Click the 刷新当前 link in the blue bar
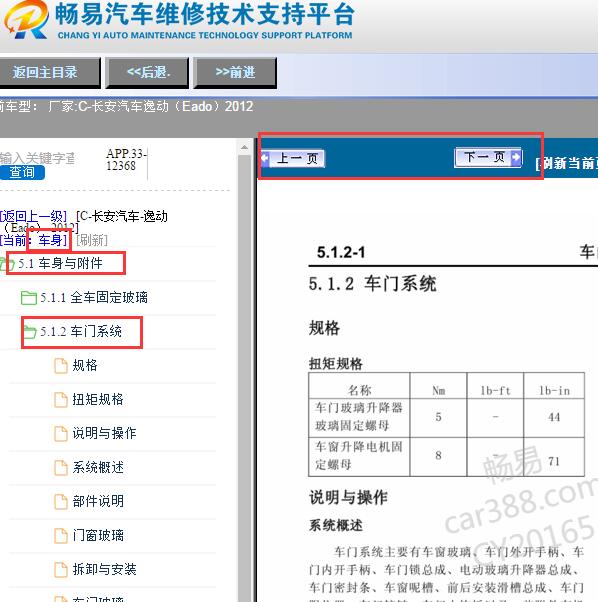 [567, 164]
